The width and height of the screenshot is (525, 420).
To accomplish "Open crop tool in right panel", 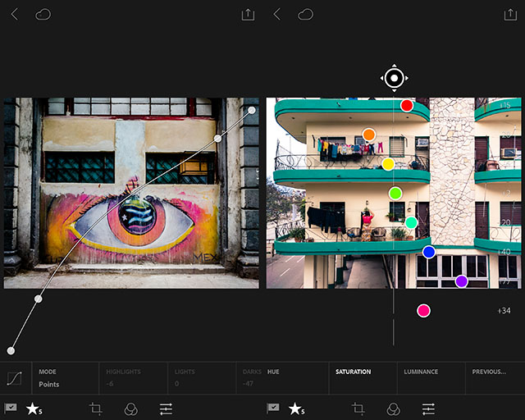I will pyautogui.click(x=358, y=409).
